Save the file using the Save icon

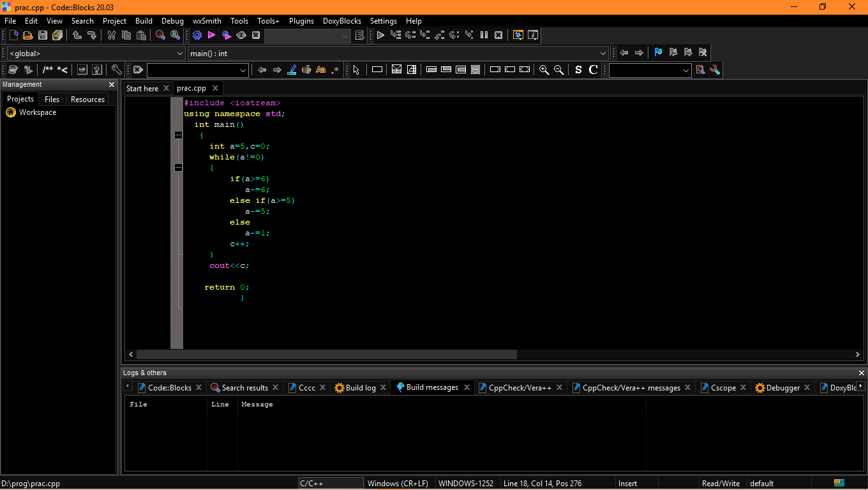[43, 35]
